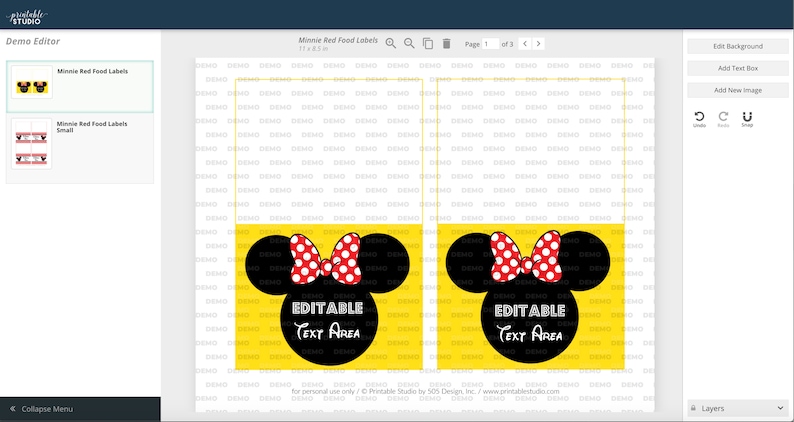Viewport: 794px width, 422px height.
Task: Delete the page with trash icon
Action: coord(446,44)
